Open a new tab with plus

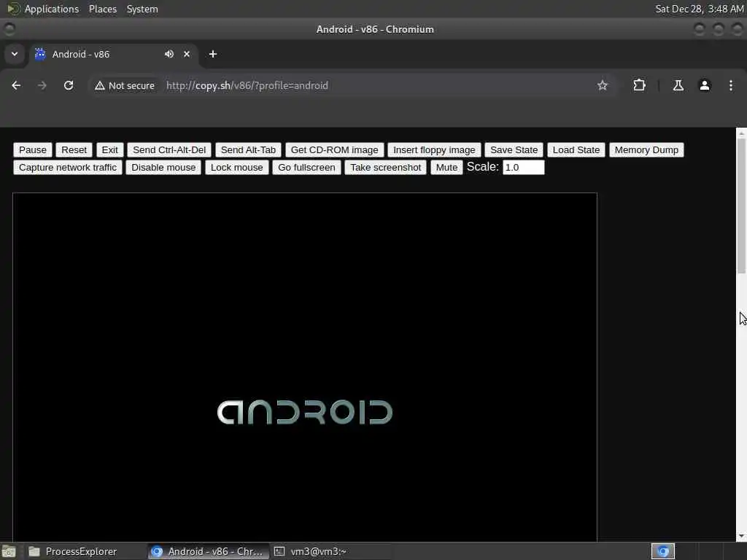(x=213, y=54)
